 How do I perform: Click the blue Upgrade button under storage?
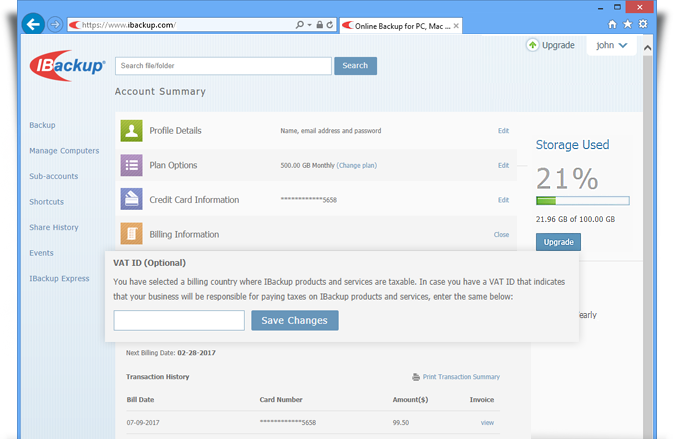click(558, 242)
